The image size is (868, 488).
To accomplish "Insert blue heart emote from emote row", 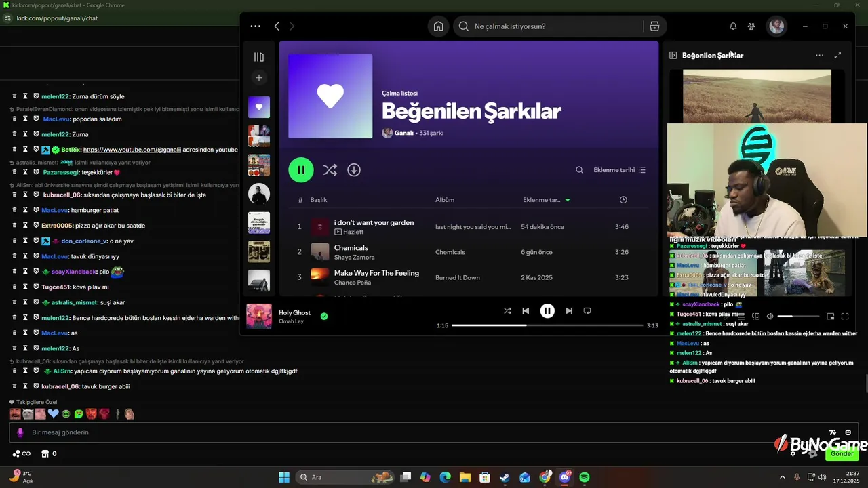I will point(54,413).
